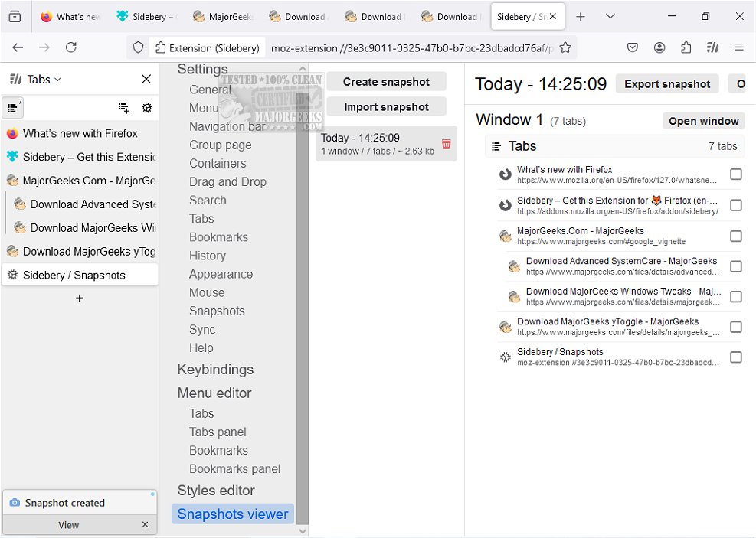Switch to the Sidebery add-on browser tab
The height and width of the screenshot is (538, 756).
click(x=146, y=17)
